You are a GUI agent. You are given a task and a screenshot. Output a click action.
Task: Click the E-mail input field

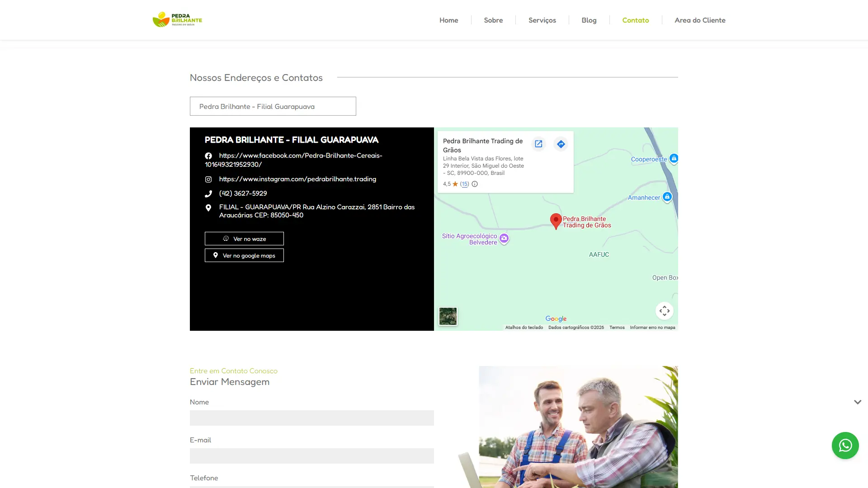312,456
